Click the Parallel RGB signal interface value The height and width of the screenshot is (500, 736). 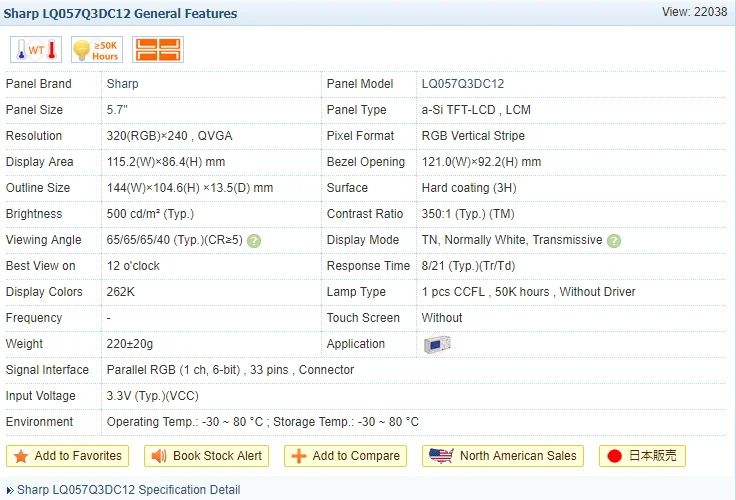pyautogui.click(x=230, y=370)
